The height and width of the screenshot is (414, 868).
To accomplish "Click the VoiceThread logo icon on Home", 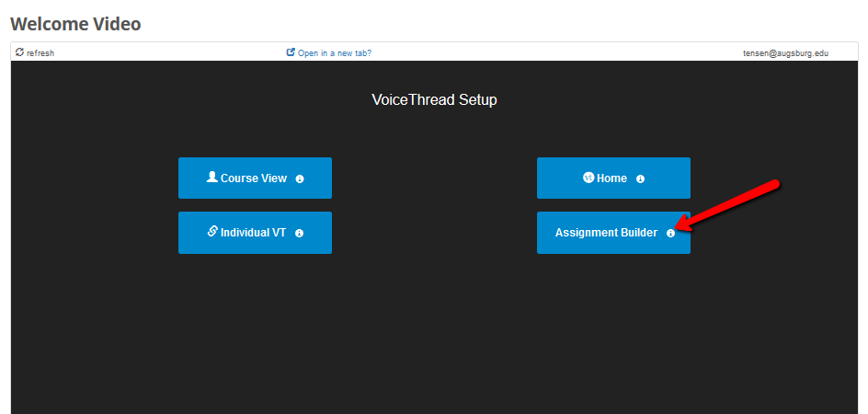I will pos(588,178).
